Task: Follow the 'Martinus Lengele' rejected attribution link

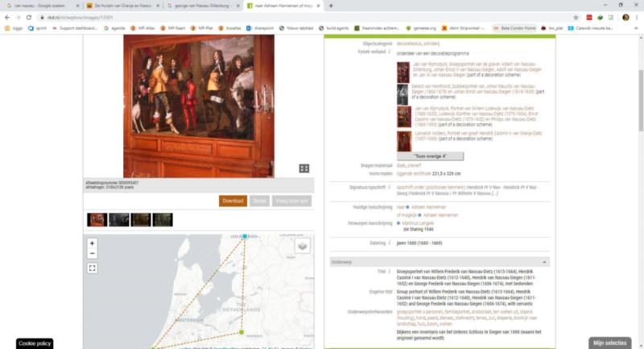Action: click(x=418, y=223)
